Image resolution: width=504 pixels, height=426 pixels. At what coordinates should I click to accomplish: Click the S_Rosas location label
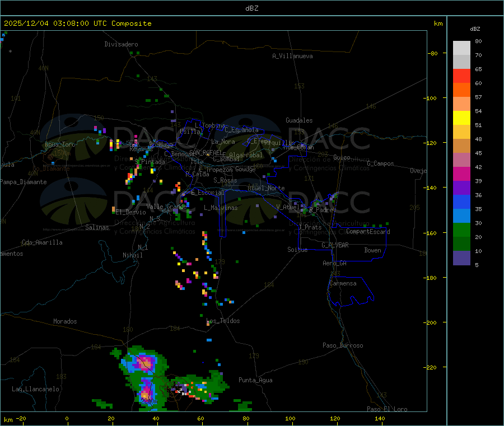(x=225, y=180)
